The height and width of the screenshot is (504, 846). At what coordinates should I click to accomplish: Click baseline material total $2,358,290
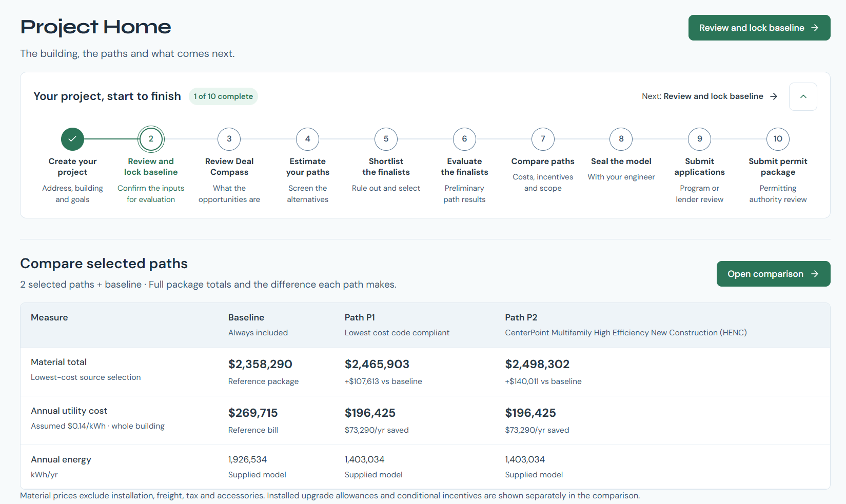point(260,364)
